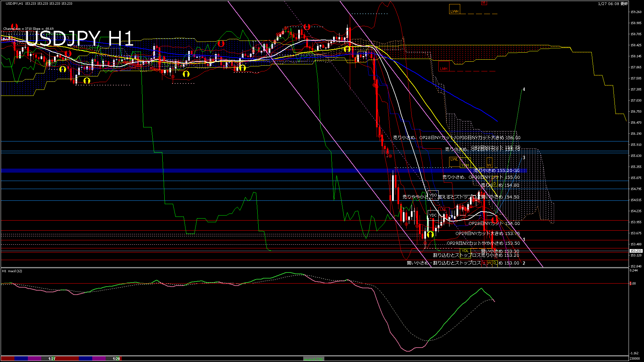Click the 1/28 date session marker

click(116, 359)
